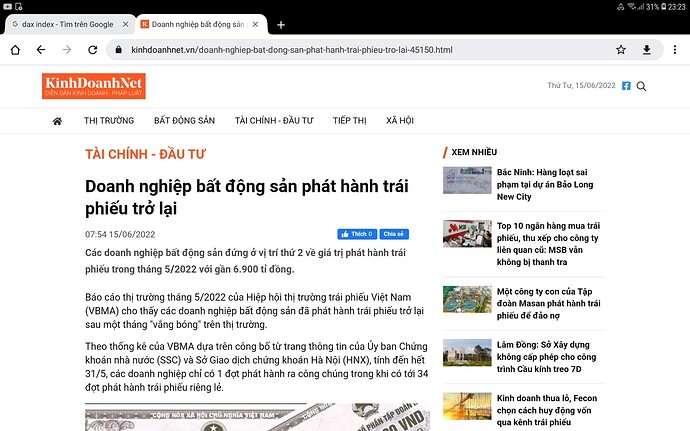Click the Facebook Thích like button
The image size is (690, 431).
357,234
